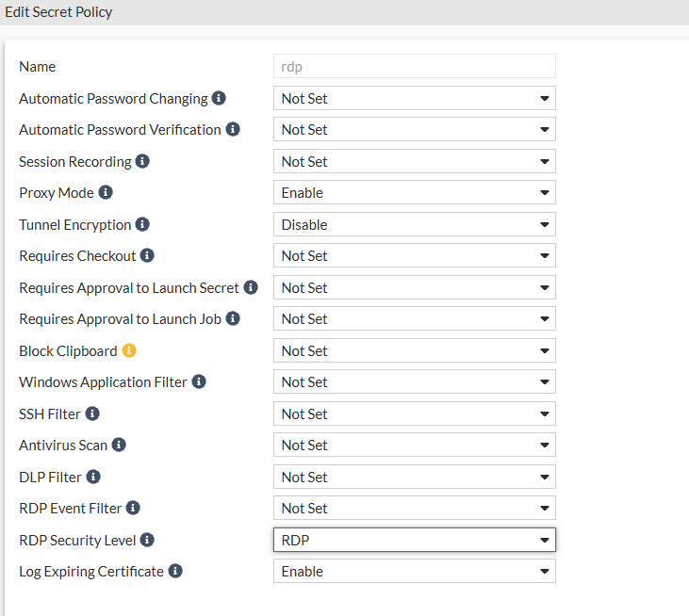The height and width of the screenshot is (616, 689).
Task: Click the Antivirus Scan info icon
Action: [x=119, y=445]
